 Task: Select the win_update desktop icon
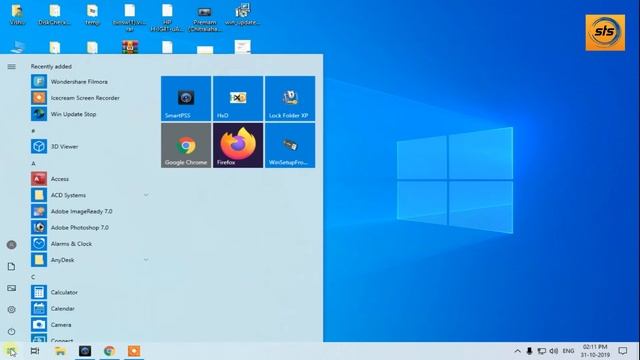(x=242, y=15)
